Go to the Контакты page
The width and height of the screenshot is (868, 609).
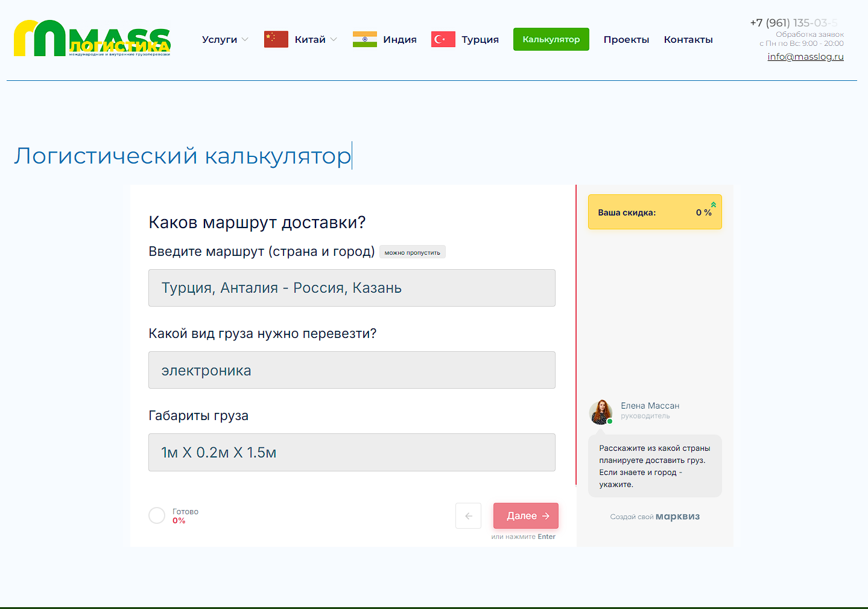click(688, 39)
